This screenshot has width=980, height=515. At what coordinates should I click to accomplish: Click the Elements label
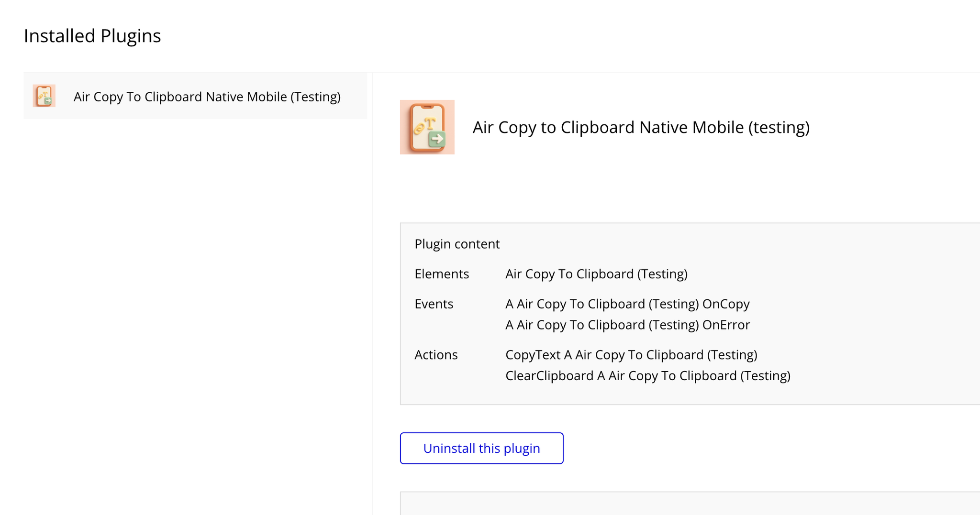pos(442,274)
